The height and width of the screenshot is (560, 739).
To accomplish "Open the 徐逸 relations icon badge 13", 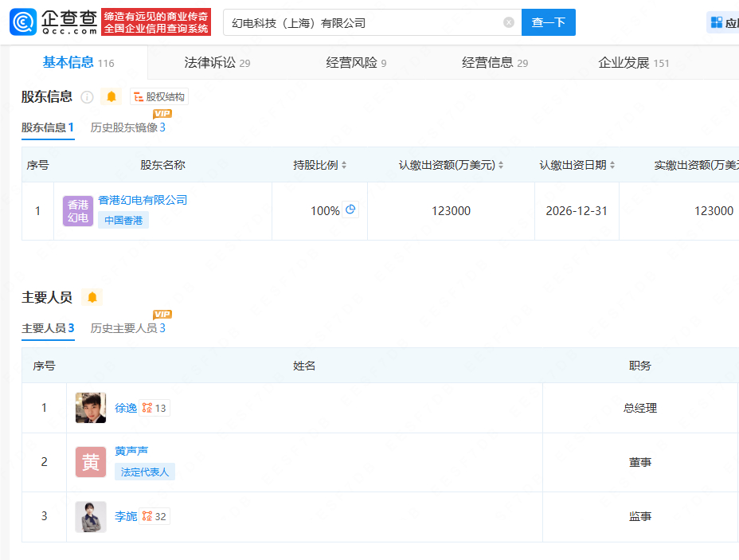I will (x=154, y=408).
